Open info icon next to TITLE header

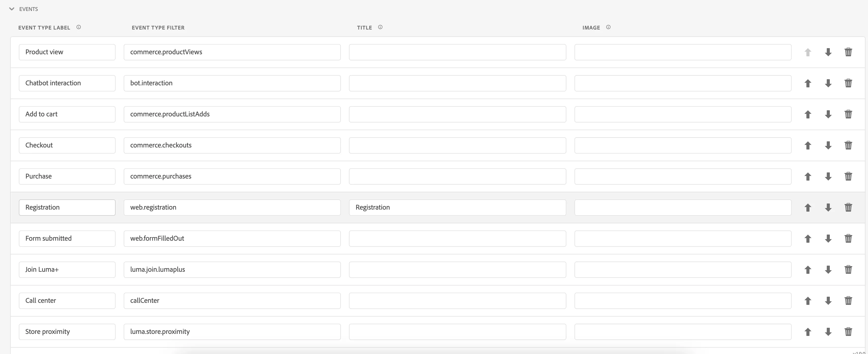pyautogui.click(x=380, y=27)
